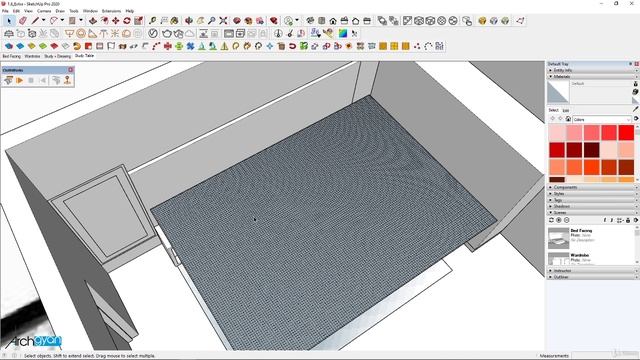Pick the darkest maroon color swatch
Viewport: 640px width, 360px height.
[x=591, y=150]
